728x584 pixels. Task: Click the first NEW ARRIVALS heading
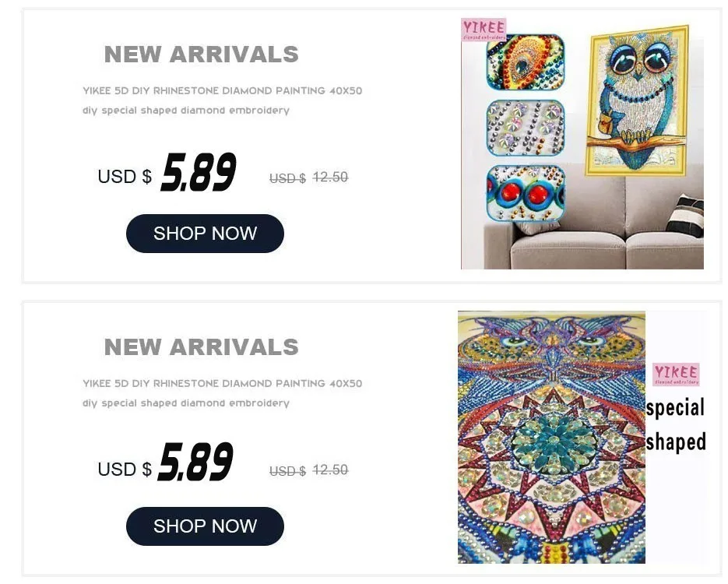click(201, 55)
